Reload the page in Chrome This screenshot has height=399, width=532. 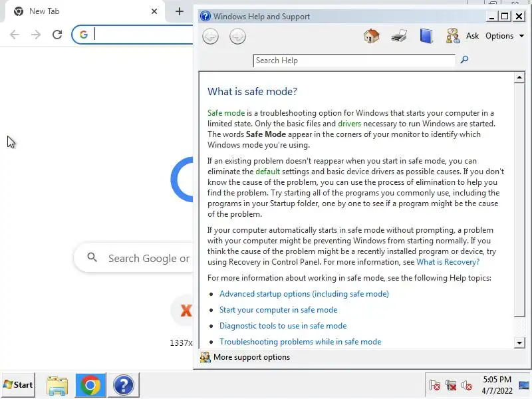coord(57,35)
